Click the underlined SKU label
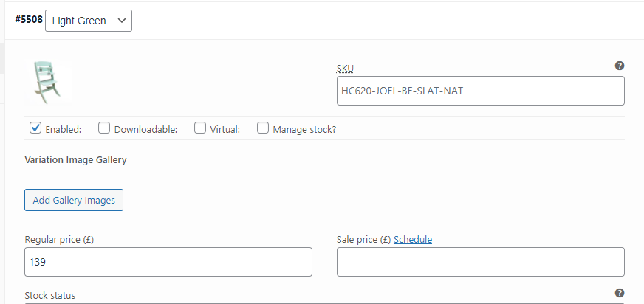This screenshot has width=644, height=304. [345, 69]
